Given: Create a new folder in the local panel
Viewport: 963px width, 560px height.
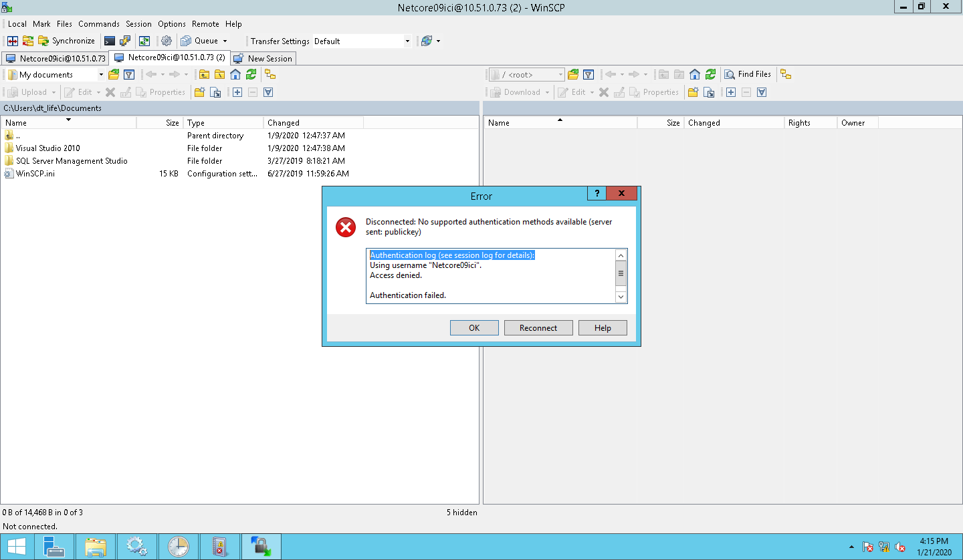Looking at the screenshot, I should click(199, 92).
